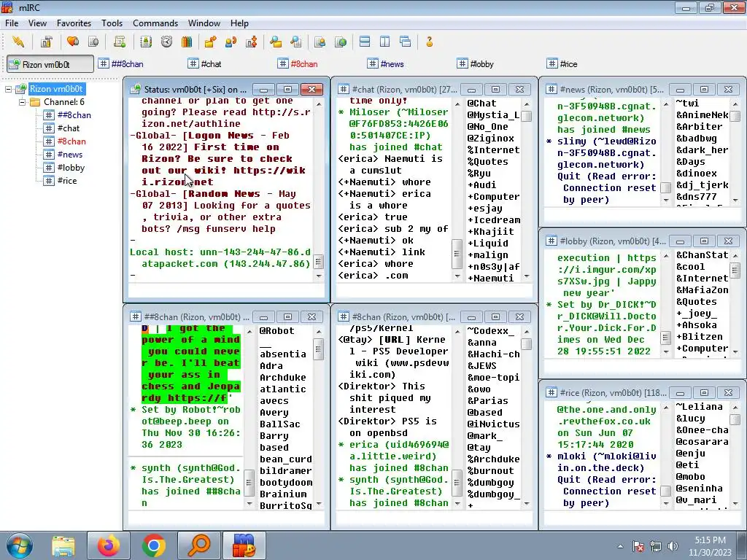This screenshot has height=560, width=747.
Task: Open mIRC Options with the hammer icon
Action: [x=46, y=42]
